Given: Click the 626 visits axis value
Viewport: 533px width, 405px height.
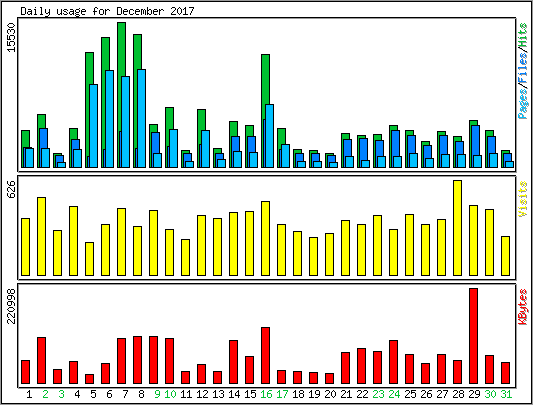Looking at the screenshot, I should click(x=11, y=189).
